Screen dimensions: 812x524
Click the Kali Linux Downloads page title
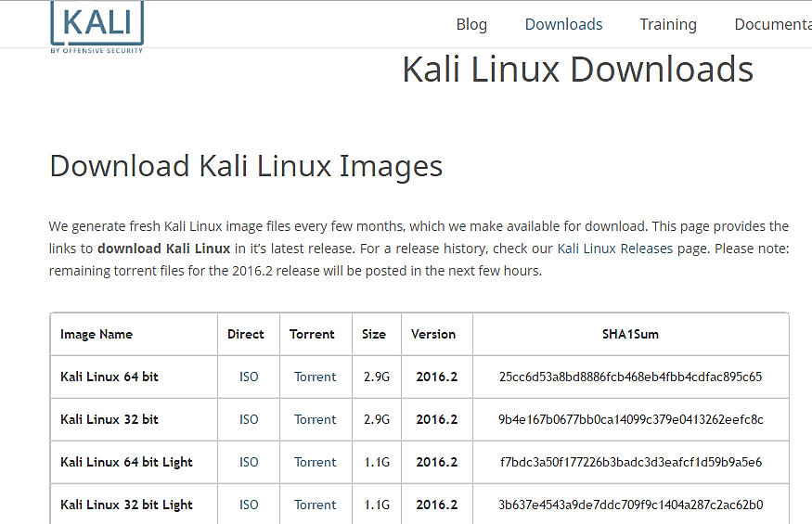pos(578,70)
